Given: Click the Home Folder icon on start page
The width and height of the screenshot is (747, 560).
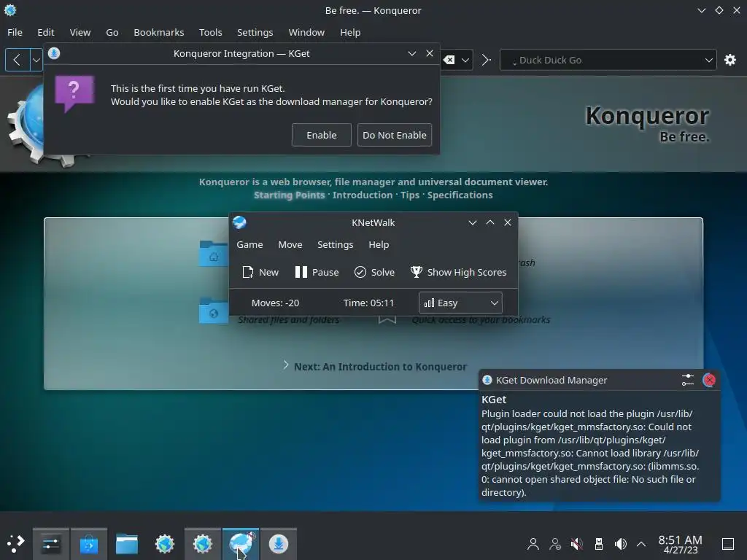Looking at the screenshot, I should (213, 253).
